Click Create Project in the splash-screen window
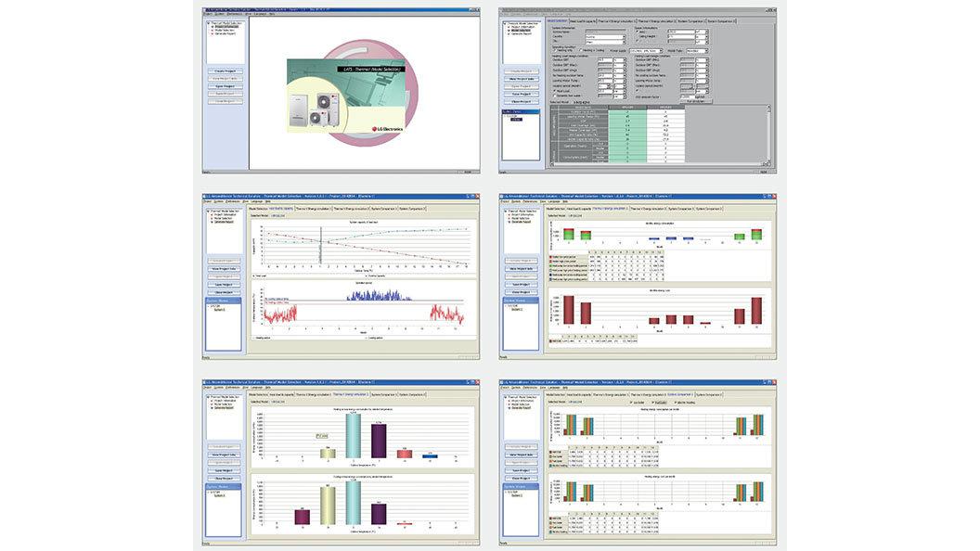The image size is (980, 551). point(226,71)
